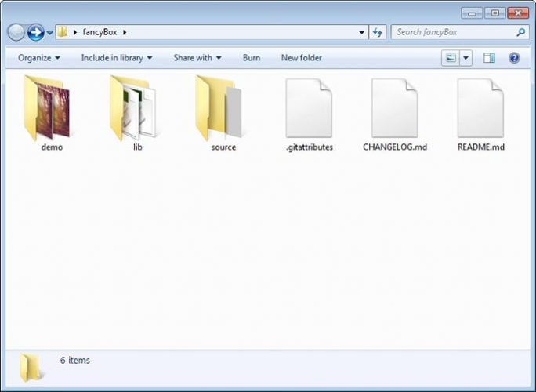Refresh the folder view
Viewport: 536px width, 392px height.
click(378, 32)
